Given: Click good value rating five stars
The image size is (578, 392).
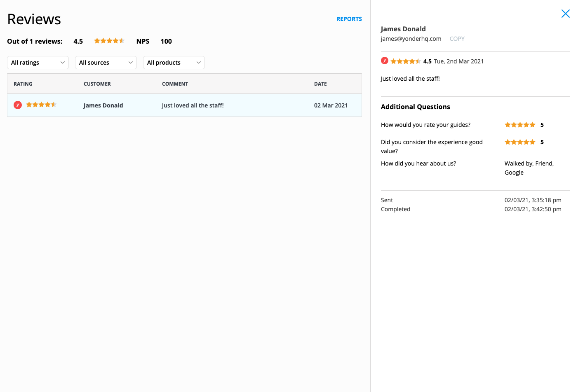Looking at the screenshot, I should pyautogui.click(x=520, y=142).
